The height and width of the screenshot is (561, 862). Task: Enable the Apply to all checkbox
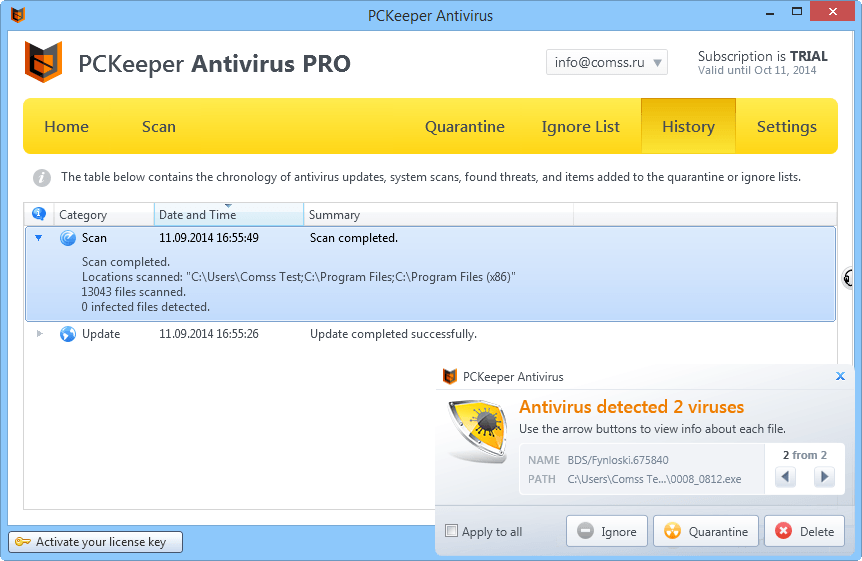(451, 531)
